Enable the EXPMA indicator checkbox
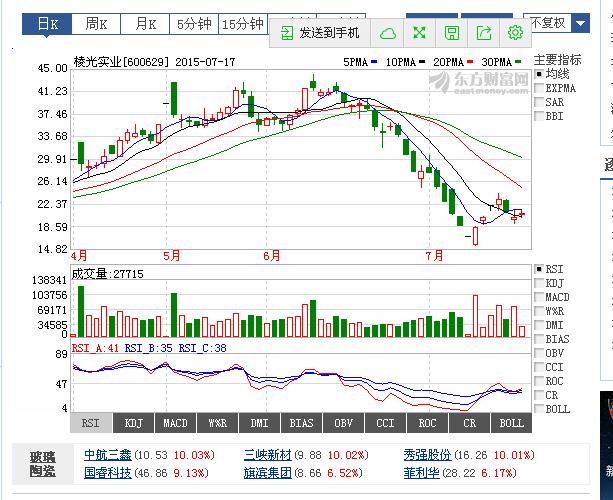 (540, 88)
